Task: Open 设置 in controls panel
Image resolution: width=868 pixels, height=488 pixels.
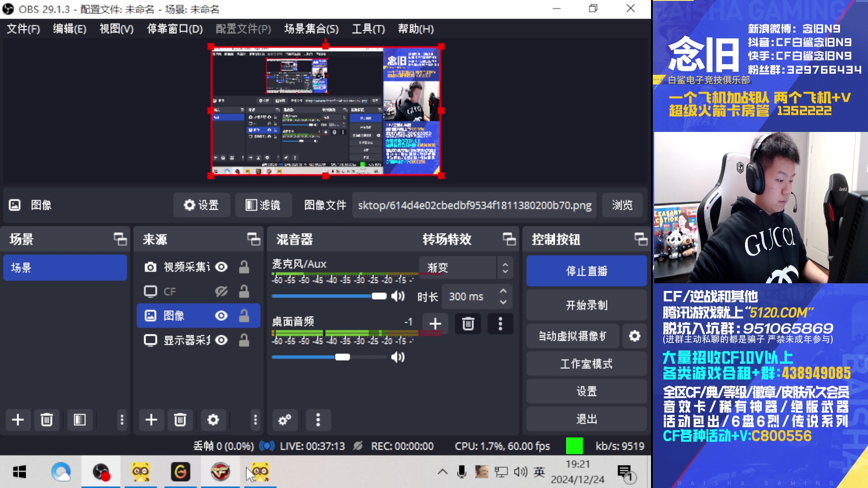Action: coord(586,391)
